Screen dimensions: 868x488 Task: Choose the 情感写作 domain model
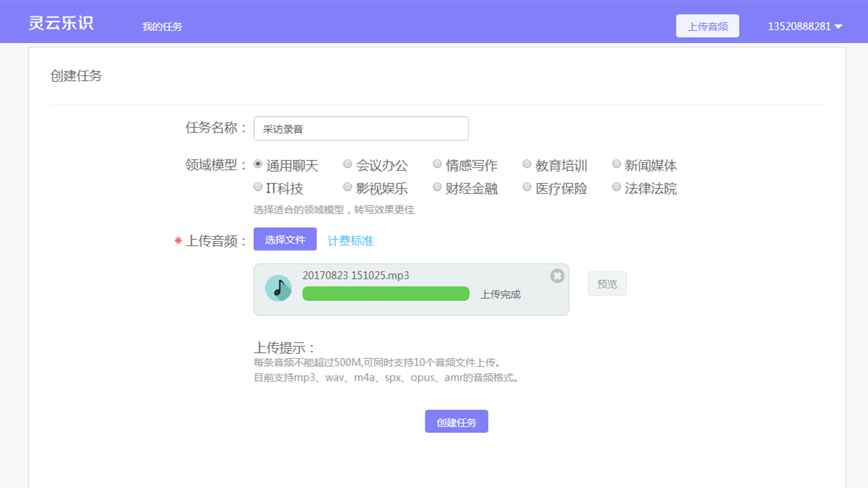(438, 164)
